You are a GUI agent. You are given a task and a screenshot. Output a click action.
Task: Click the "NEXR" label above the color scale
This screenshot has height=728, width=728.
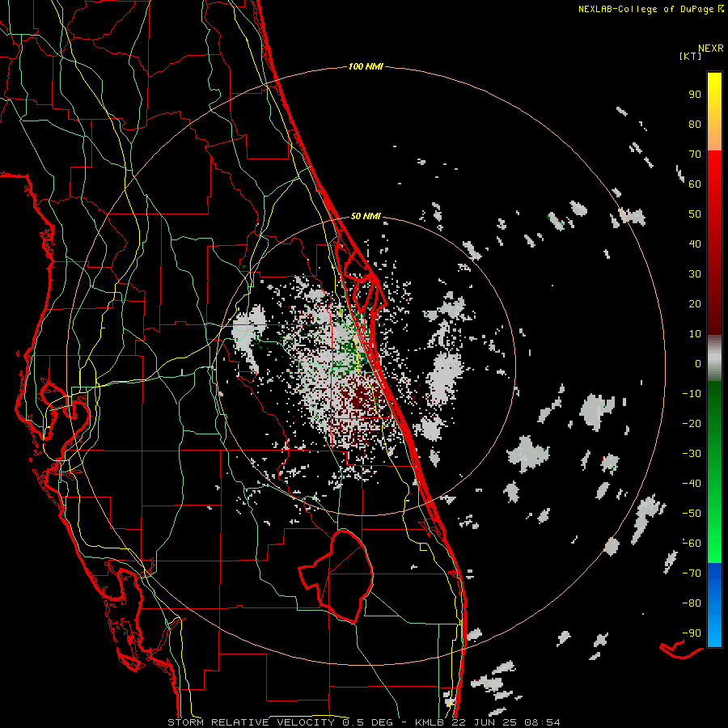point(711,49)
